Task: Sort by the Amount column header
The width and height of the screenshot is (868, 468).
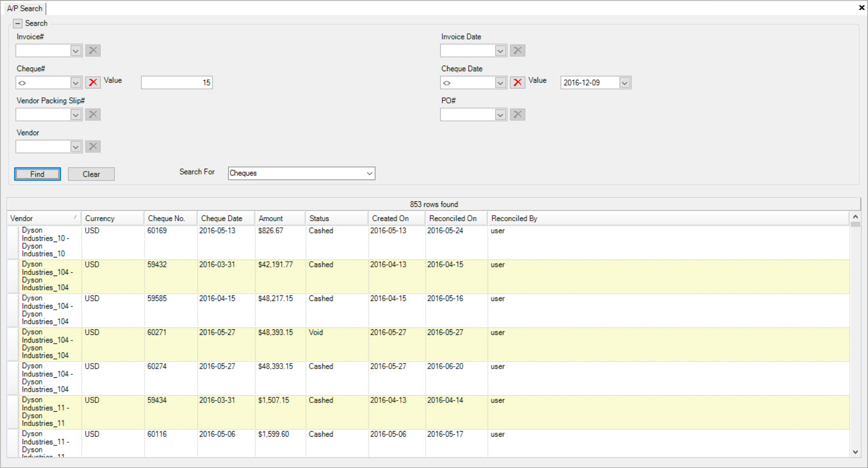Action: (x=281, y=218)
